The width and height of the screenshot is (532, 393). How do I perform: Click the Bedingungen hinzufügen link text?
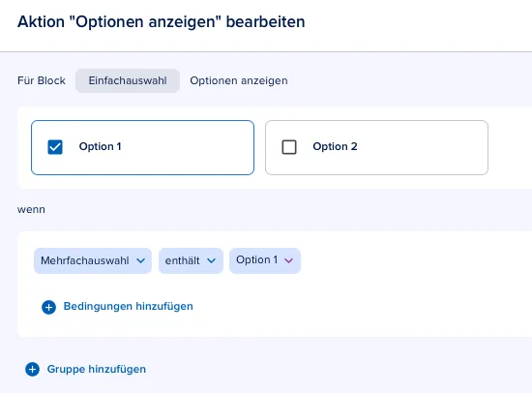(129, 307)
